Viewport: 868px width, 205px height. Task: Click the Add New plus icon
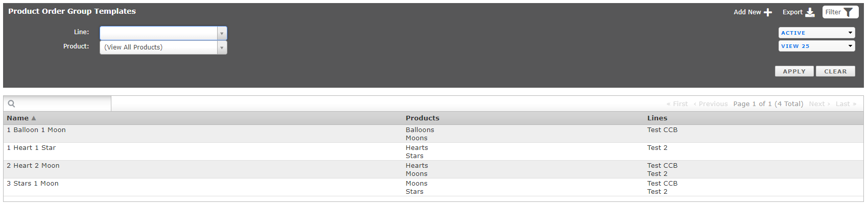(767, 12)
